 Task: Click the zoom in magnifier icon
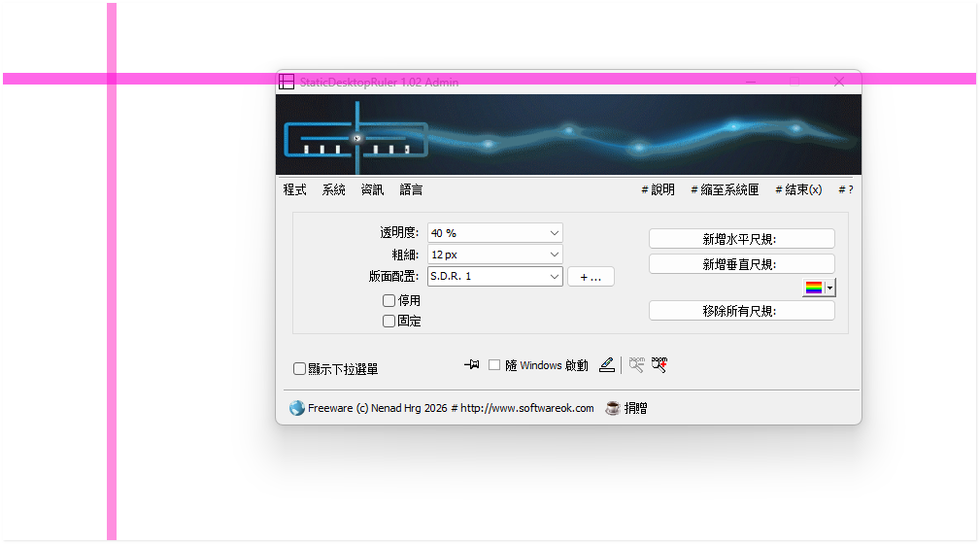[659, 364]
